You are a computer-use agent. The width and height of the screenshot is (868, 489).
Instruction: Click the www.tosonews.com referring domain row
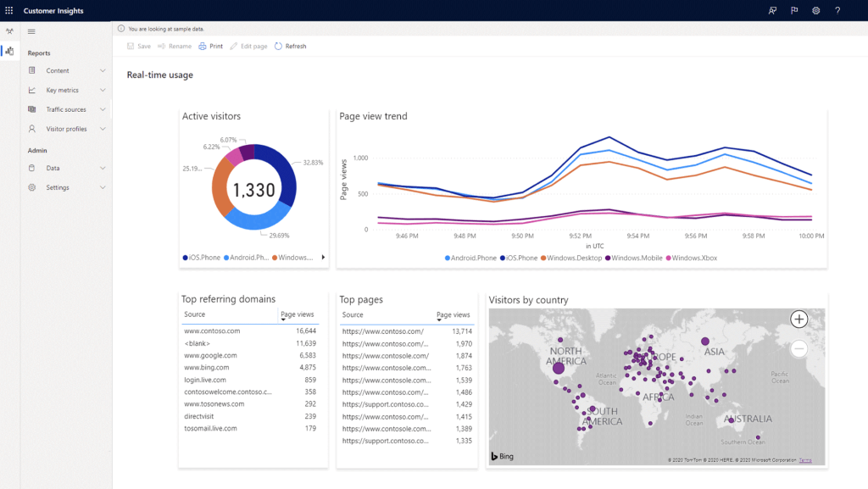click(250, 403)
